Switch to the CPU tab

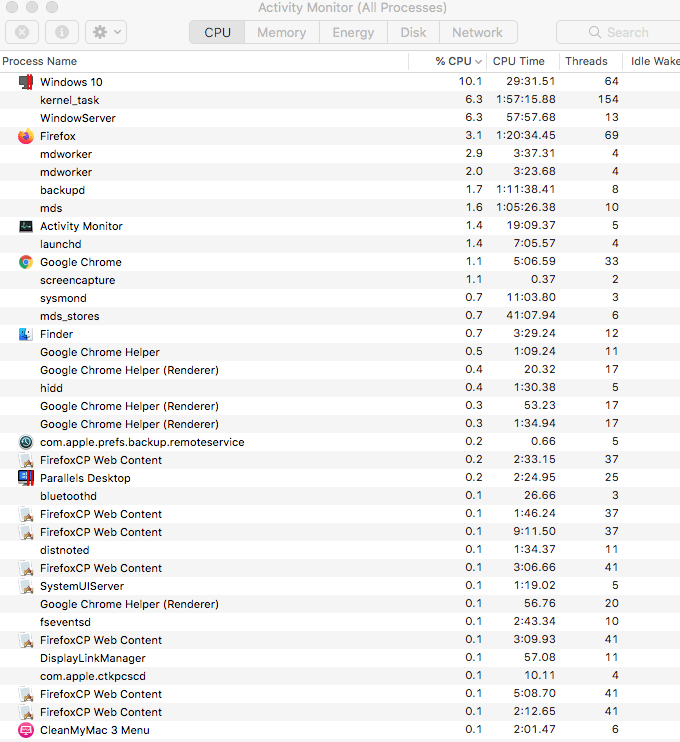point(217,32)
